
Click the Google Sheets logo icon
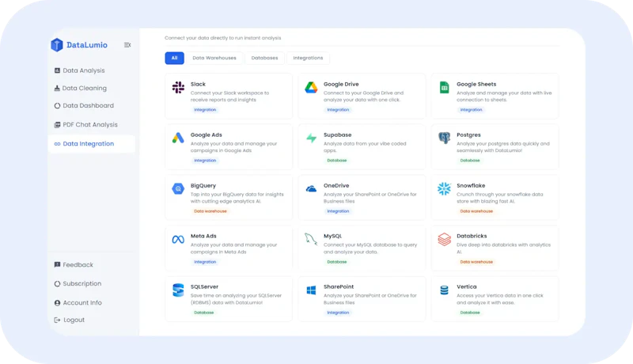pos(444,87)
